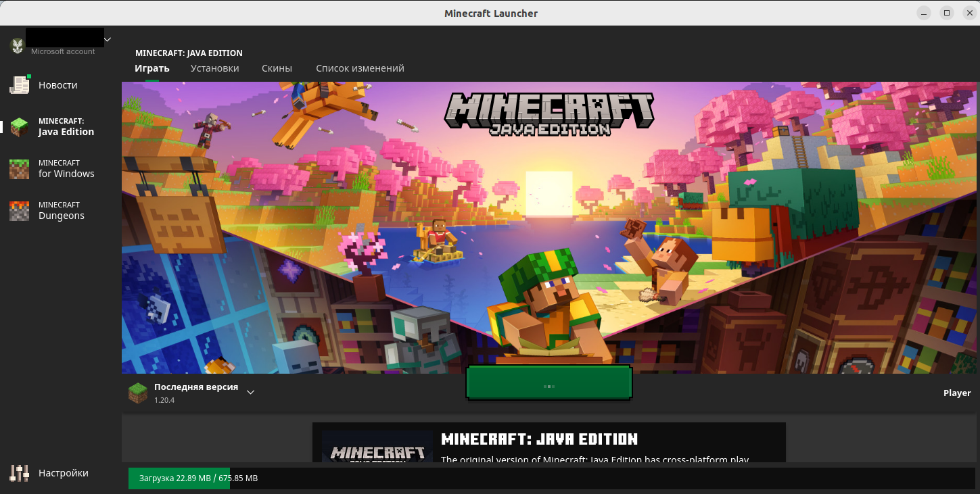Click the account avatar icon
Viewport: 980px width, 494px height.
[17, 45]
